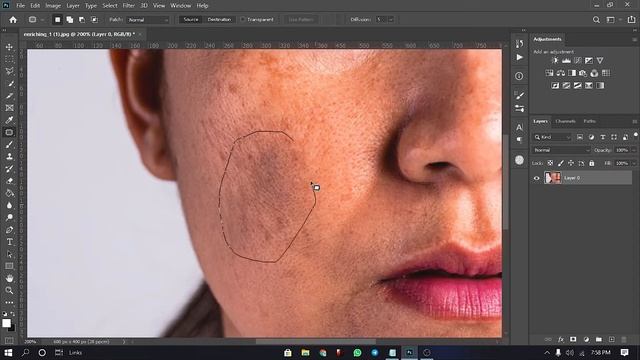Open the Image menu
This screenshot has height=360, width=640.
[53, 6]
